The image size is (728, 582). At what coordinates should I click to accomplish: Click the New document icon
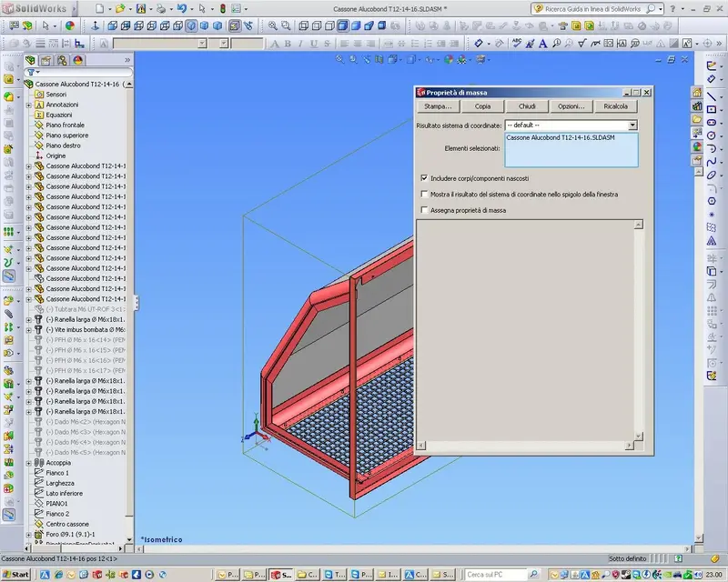[x=100, y=8]
